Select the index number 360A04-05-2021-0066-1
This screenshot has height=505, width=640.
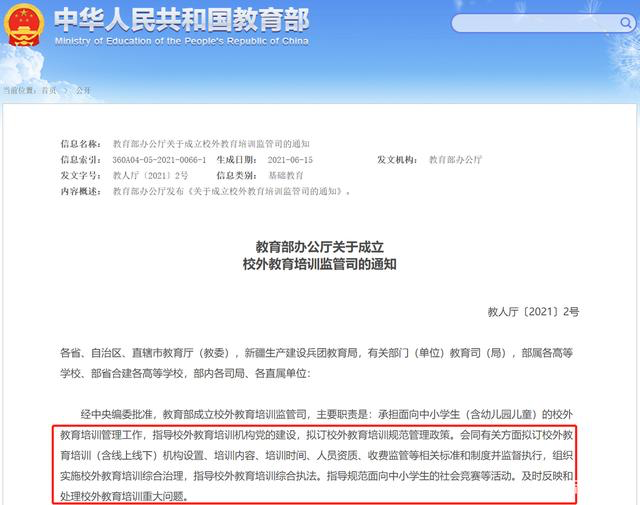tap(159, 160)
